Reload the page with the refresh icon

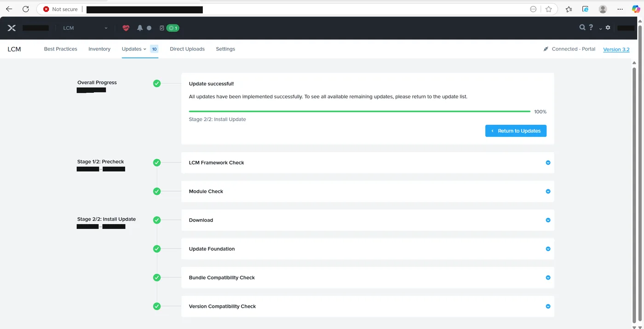26,9
